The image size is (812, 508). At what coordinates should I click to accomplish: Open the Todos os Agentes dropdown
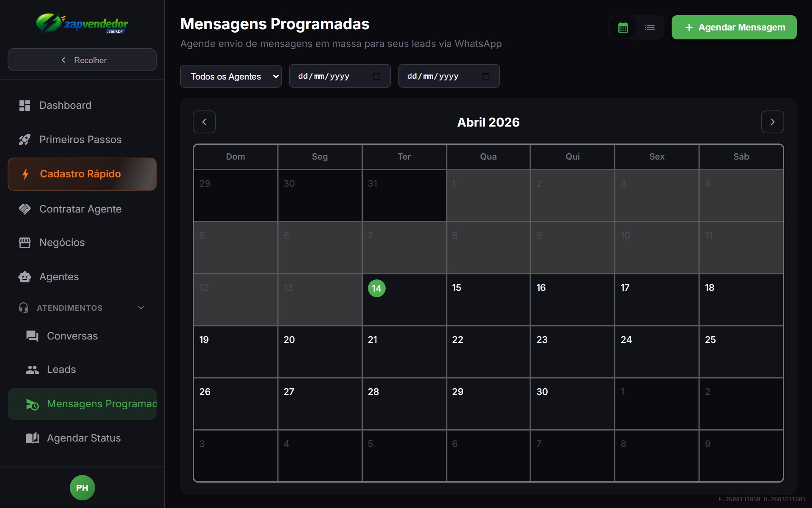click(x=230, y=76)
